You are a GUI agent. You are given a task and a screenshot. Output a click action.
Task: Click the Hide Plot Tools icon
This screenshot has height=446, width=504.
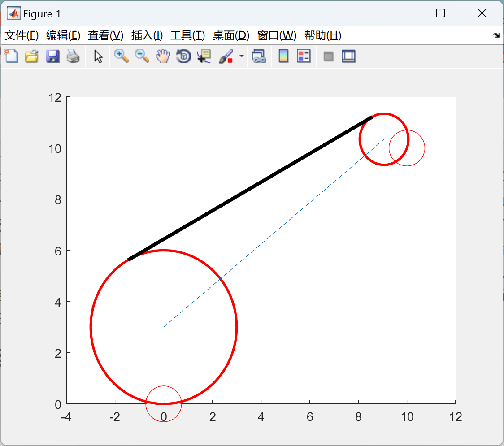pos(328,56)
